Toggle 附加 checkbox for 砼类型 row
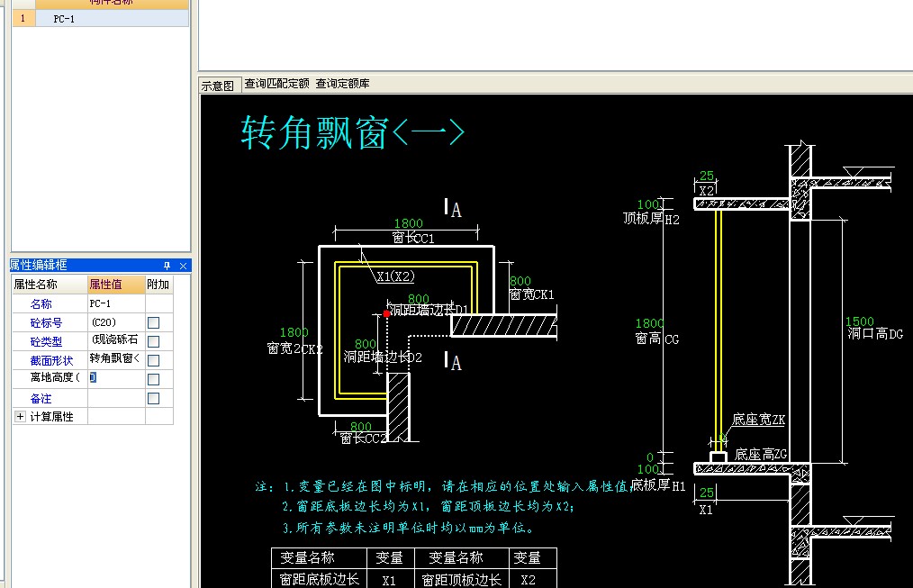The width and height of the screenshot is (913, 588). [x=154, y=341]
